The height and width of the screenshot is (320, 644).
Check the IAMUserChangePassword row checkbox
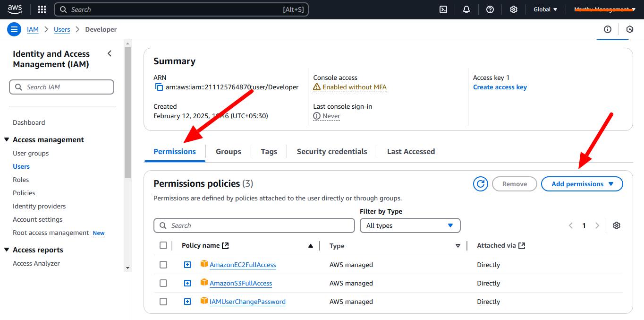pyautogui.click(x=163, y=302)
